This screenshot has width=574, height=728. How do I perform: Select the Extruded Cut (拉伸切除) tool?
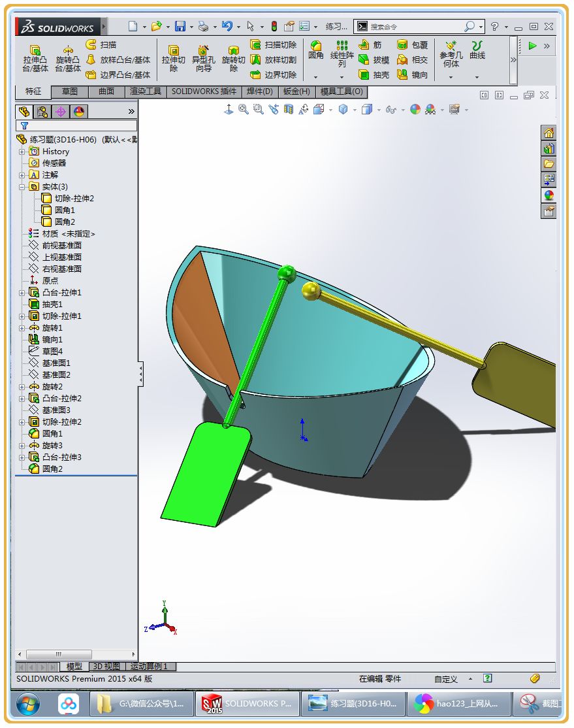click(x=174, y=58)
